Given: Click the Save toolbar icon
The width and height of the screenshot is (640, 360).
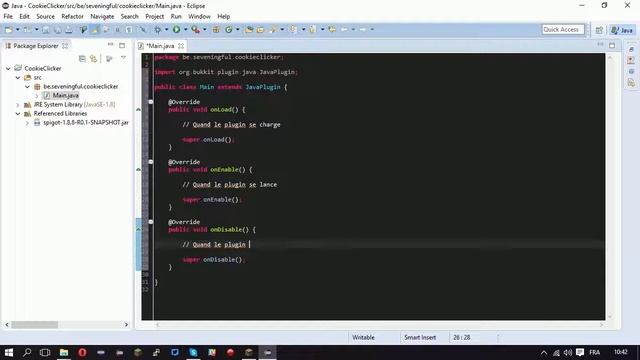Looking at the screenshot, I should (x=46, y=29).
